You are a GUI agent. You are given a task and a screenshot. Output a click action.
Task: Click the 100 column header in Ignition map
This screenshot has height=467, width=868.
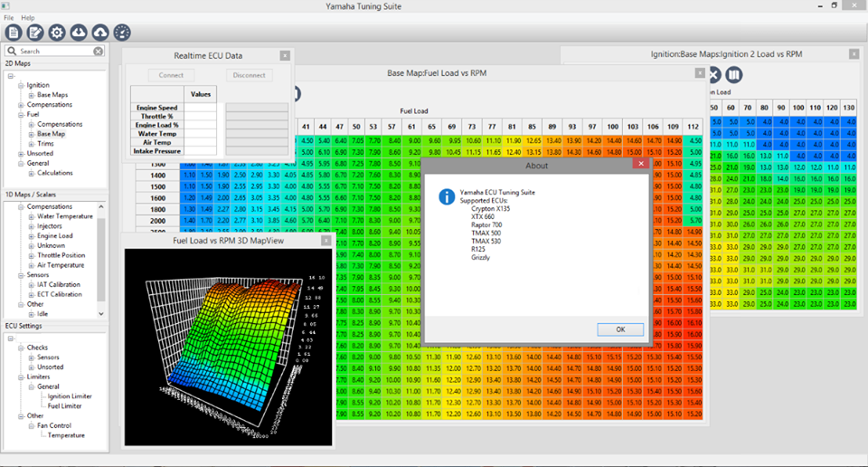pyautogui.click(x=798, y=108)
